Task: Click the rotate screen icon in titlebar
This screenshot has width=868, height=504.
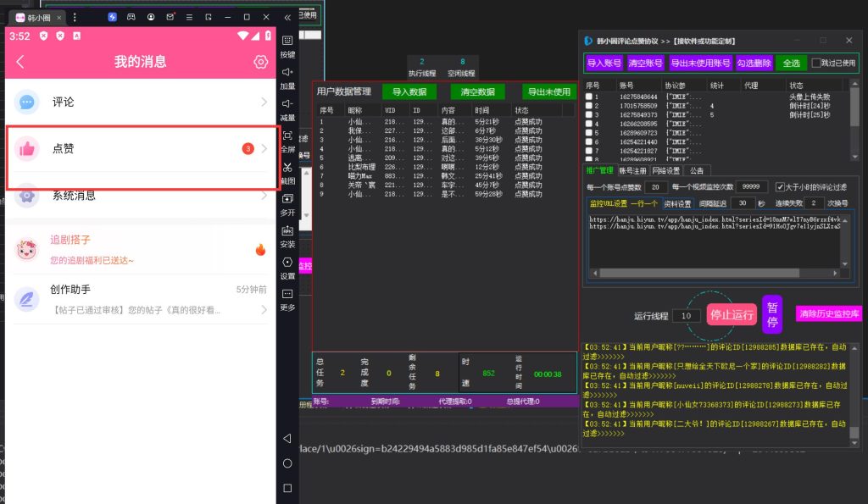Action: point(209,17)
